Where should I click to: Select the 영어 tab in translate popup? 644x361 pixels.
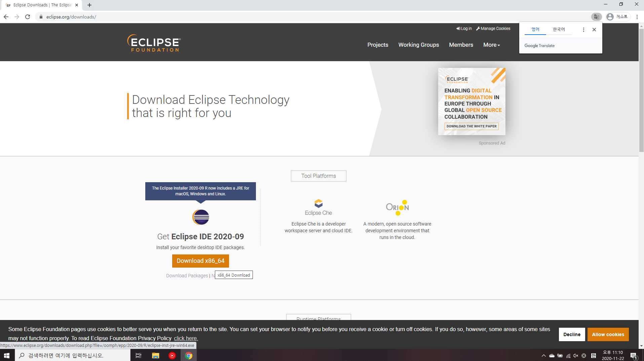[x=535, y=30]
